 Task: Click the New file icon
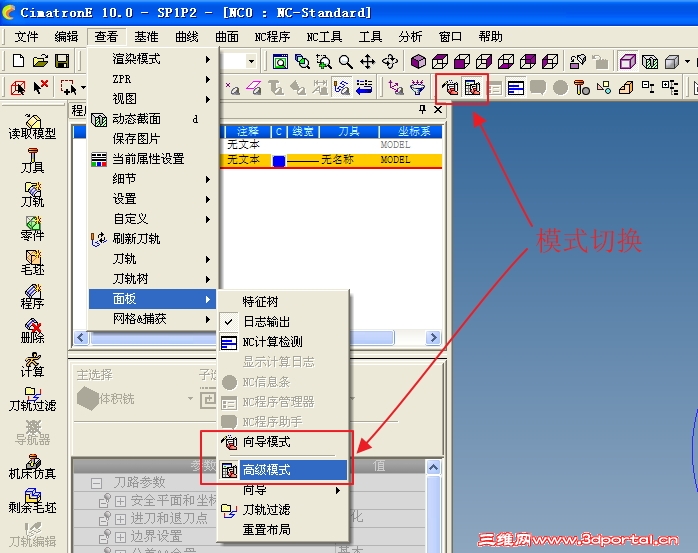coord(18,61)
